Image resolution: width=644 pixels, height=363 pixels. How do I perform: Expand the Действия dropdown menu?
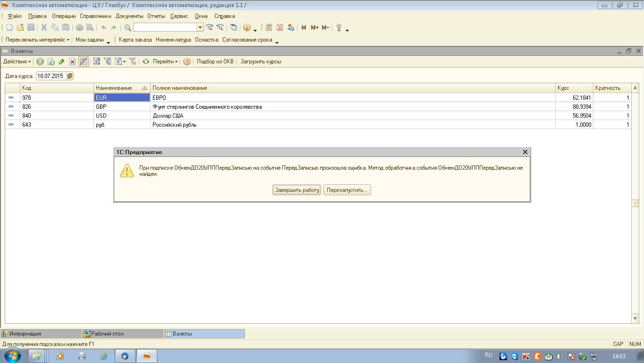pos(17,61)
